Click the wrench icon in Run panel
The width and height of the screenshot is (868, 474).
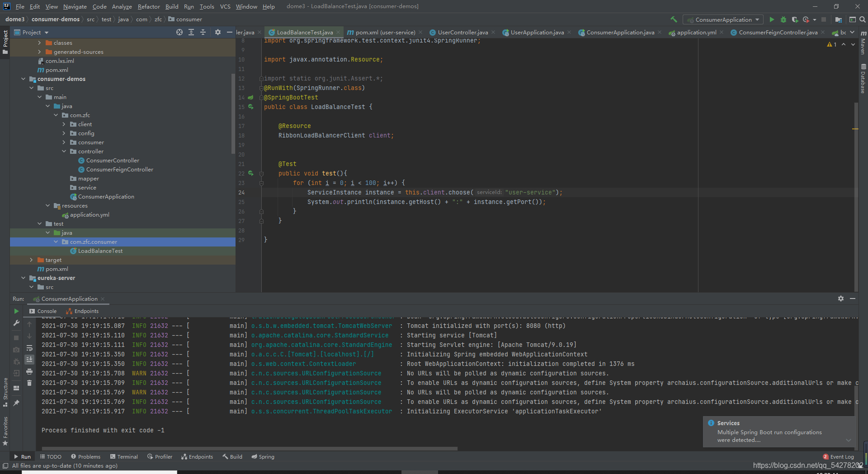pos(16,323)
